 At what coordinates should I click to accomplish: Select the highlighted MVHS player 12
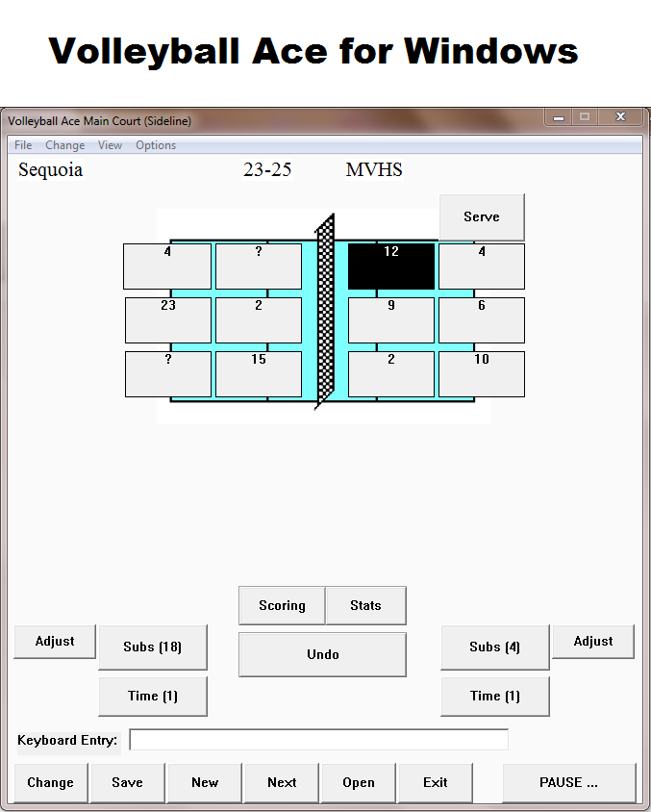pos(391,266)
